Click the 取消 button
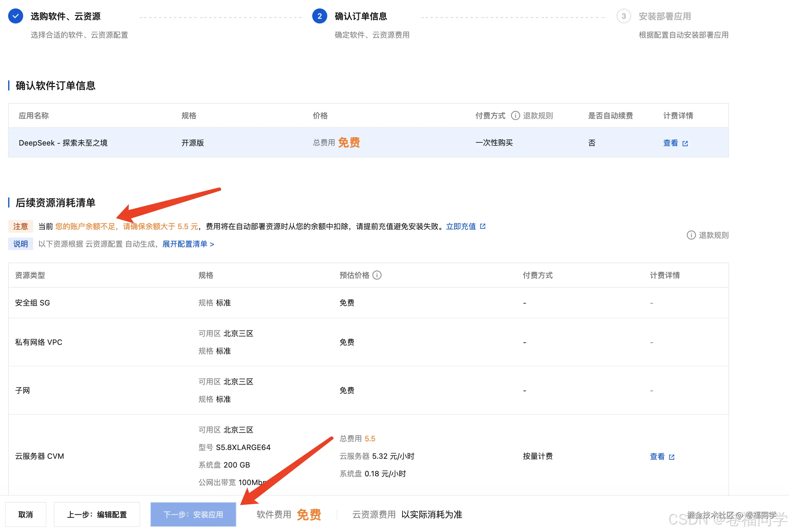The image size is (789, 532). [25, 515]
